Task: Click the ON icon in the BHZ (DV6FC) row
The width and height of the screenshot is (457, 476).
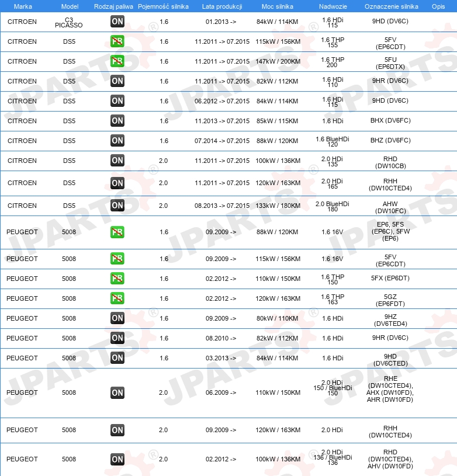Action: 117,141
